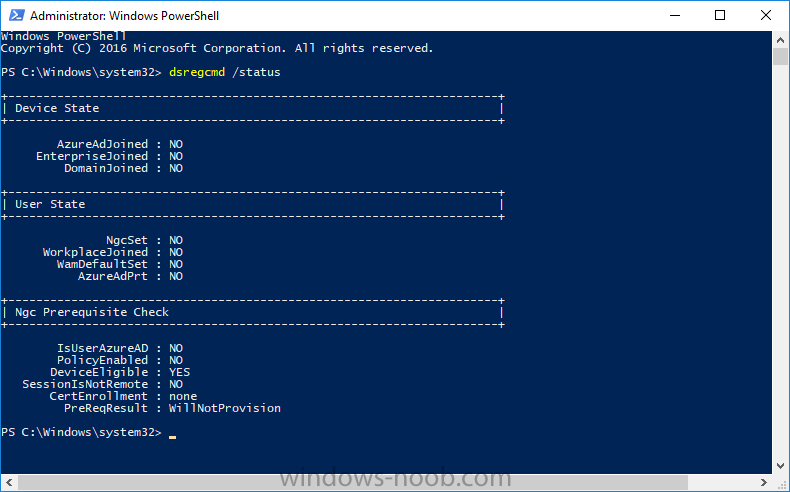Screen dimensions: 790x492
Task: Click the window title text 'Administrator: Windows PowerShell'
Action: coord(124,16)
